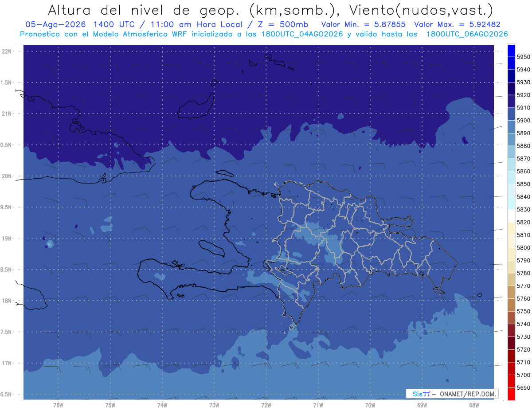Click the 73W longitude axis label
This screenshot has width=532, height=411.
[214, 405]
